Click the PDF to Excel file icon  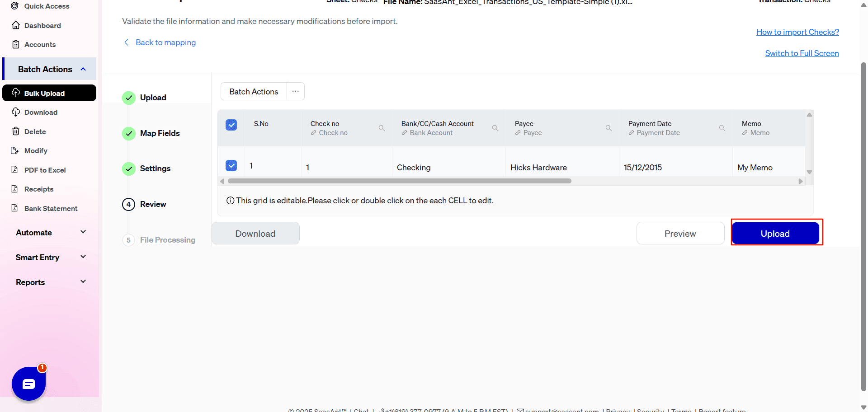tap(15, 170)
